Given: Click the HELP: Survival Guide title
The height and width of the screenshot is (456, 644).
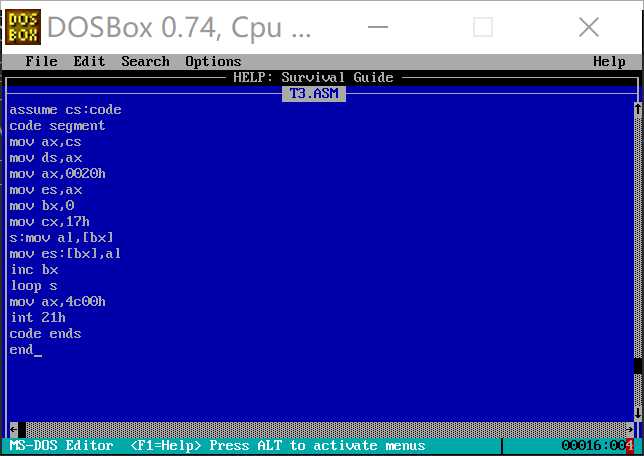Looking at the screenshot, I should [313, 77].
